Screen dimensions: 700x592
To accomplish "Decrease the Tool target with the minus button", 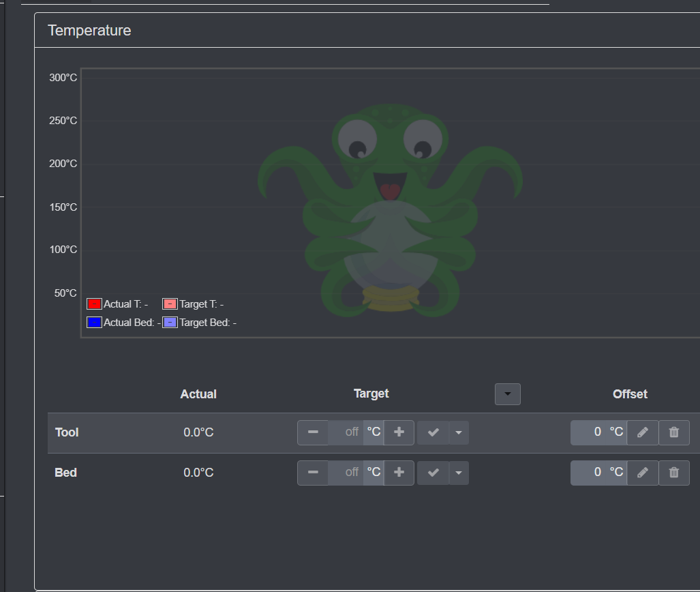I will pos(313,432).
